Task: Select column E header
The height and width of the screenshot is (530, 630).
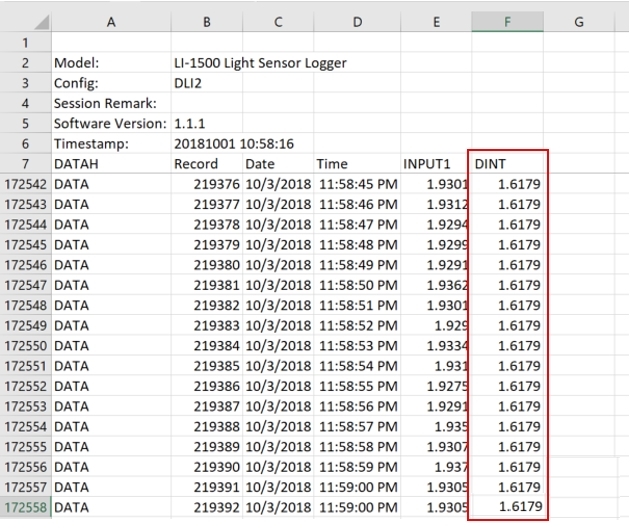Action: tap(436, 22)
